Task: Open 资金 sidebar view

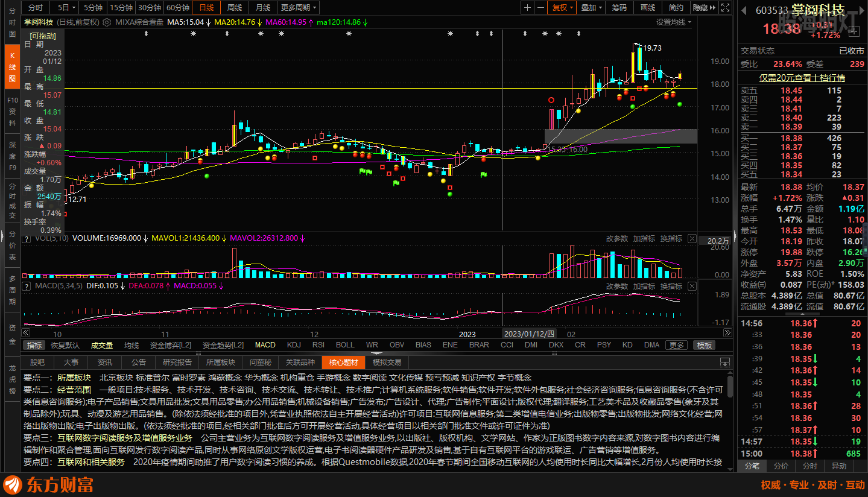Action: (12, 334)
